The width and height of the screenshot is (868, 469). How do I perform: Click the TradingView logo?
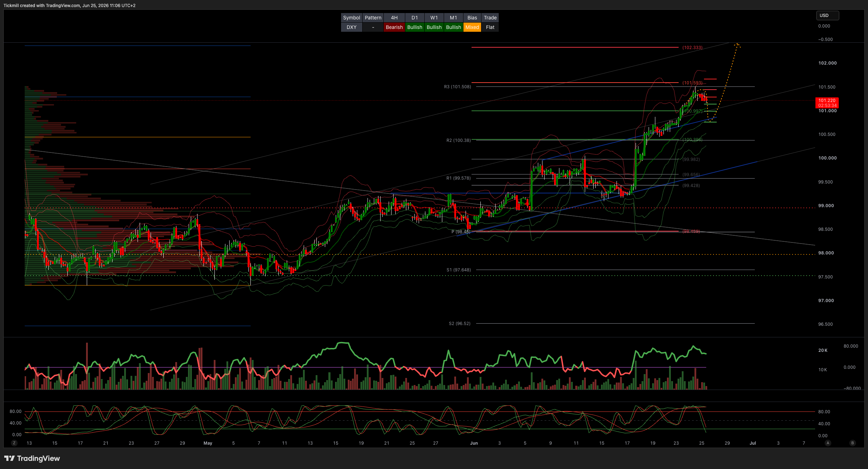click(x=32, y=458)
